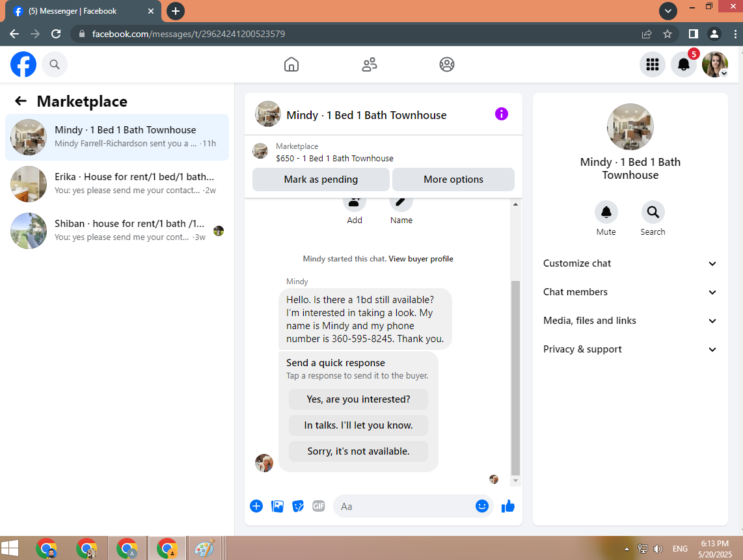This screenshot has width=743, height=560.
Task: Reload the page in browser toolbar
Action: pos(56,34)
